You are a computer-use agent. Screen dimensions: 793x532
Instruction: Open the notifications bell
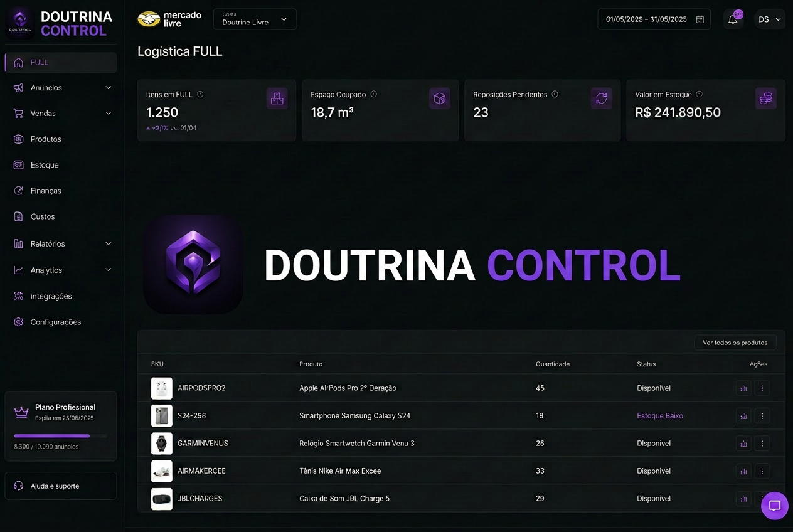tap(733, 19)
